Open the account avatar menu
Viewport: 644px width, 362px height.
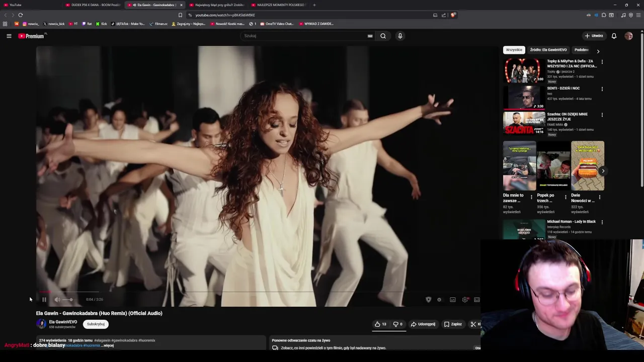coord(628,36)
